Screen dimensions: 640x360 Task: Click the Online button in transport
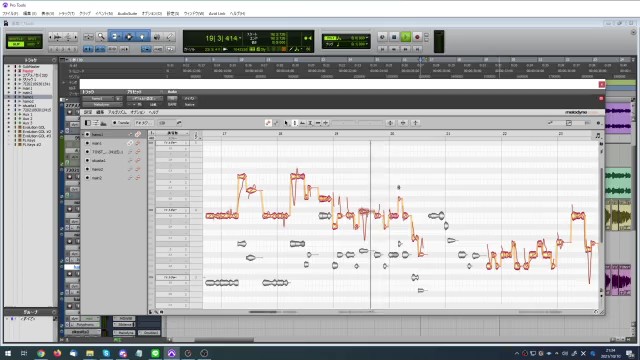click(382, 37)
